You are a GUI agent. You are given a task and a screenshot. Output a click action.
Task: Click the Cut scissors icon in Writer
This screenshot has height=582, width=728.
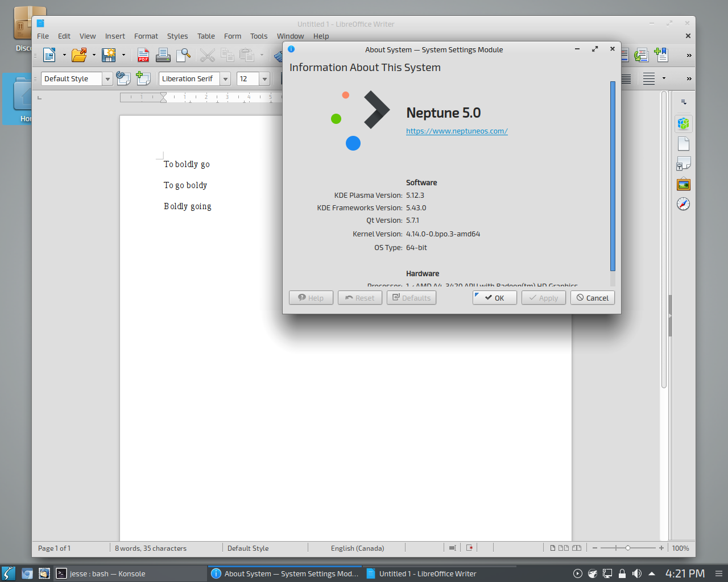coord(208,55)
